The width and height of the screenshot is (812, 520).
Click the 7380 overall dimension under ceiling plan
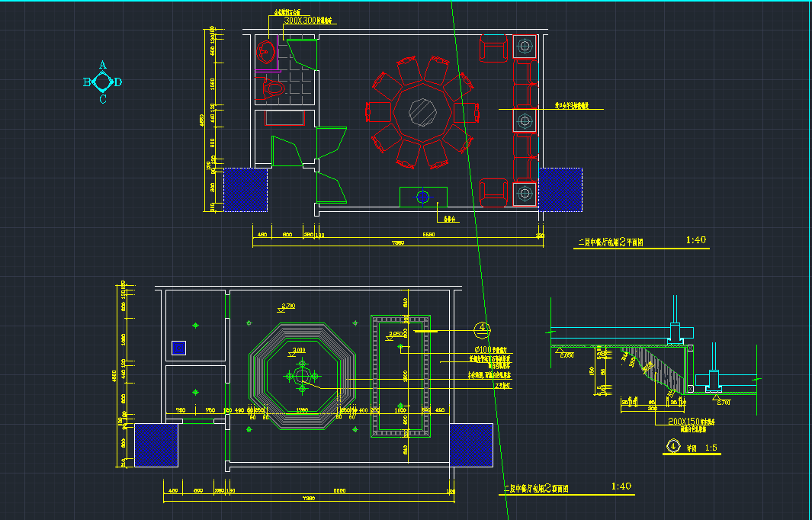308,498
